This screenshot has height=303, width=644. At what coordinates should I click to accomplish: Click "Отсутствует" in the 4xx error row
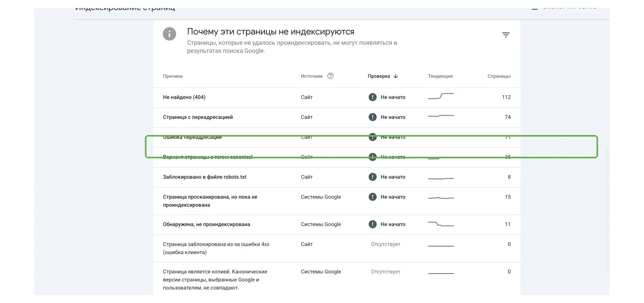tap(386, 244)
